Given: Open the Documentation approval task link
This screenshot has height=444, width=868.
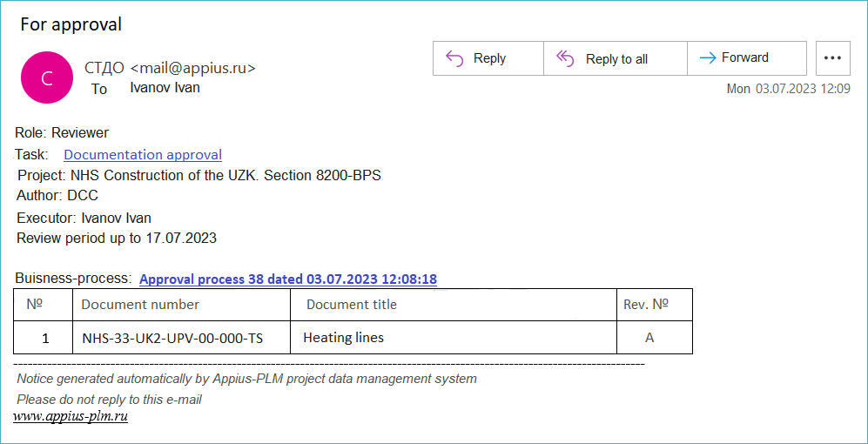Looking at the screenshot, I should [x=143, y=155].
